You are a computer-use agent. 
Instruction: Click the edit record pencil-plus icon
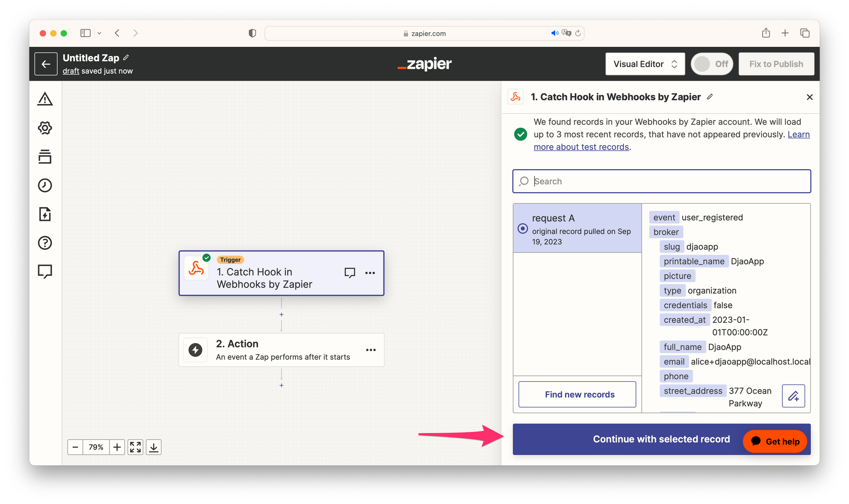point(793,396)
